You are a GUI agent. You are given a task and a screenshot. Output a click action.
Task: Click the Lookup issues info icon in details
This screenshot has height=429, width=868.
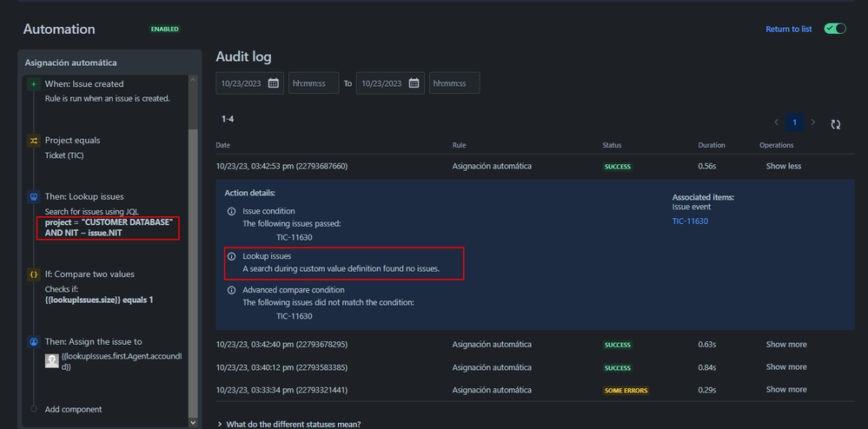tap(231, 257)
